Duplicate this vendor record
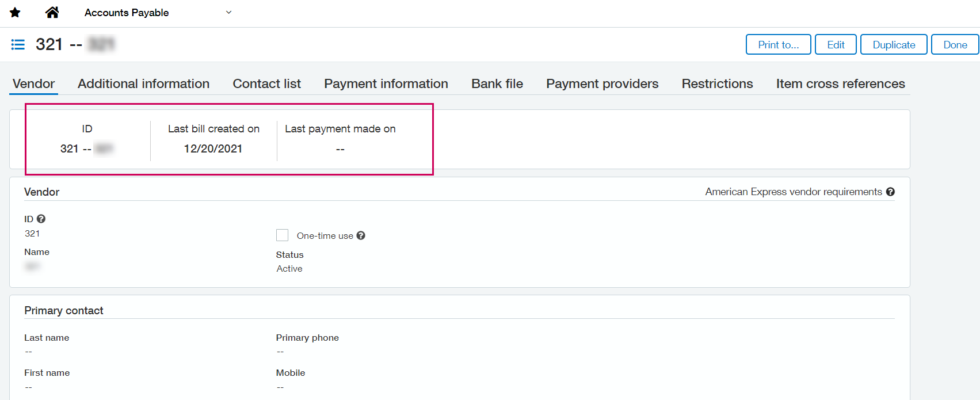This screenshot has height=400, width=980. (894, 44)
